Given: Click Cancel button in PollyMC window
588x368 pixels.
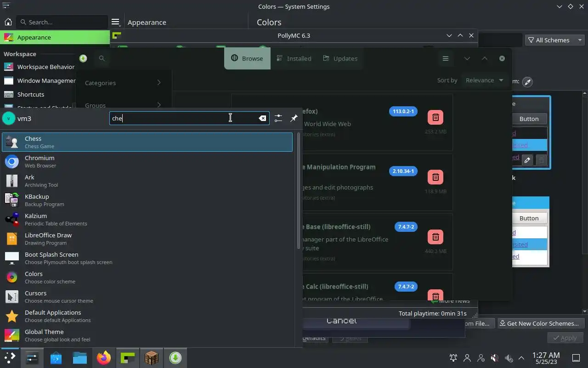Looking at the screenshot, I should [341, 321].
